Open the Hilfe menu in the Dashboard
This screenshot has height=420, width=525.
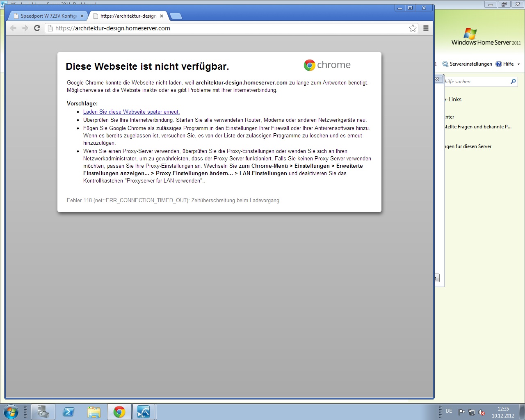[508, 64]
